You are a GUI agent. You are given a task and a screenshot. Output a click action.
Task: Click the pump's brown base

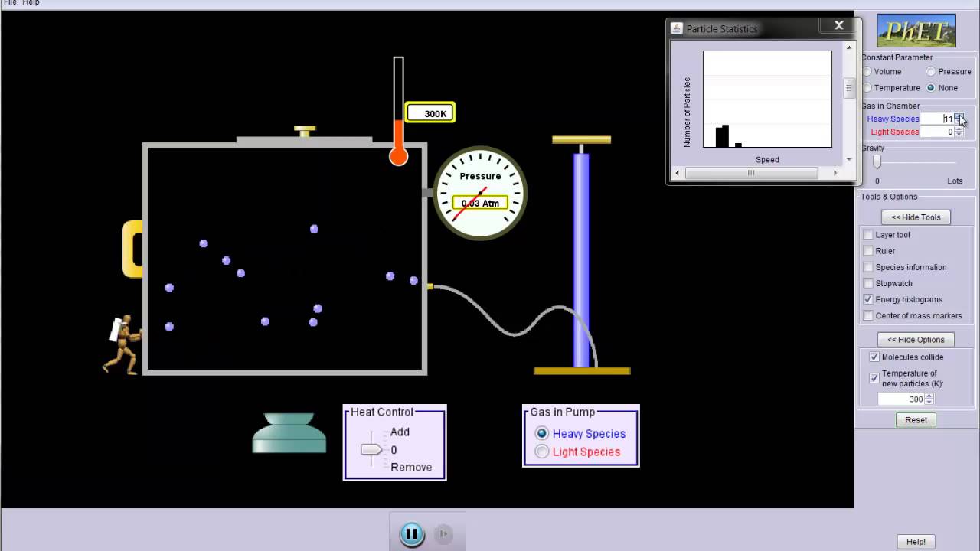coord(582,371)
